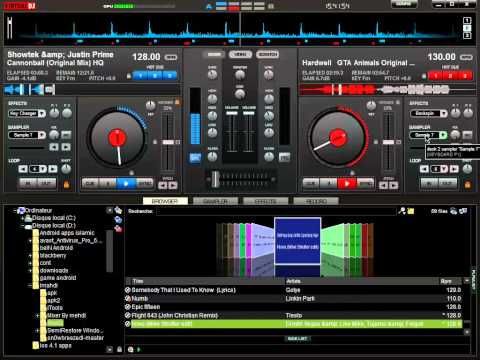
Task: Double the loop with left deck loop forward arrow
Action: 53,169
